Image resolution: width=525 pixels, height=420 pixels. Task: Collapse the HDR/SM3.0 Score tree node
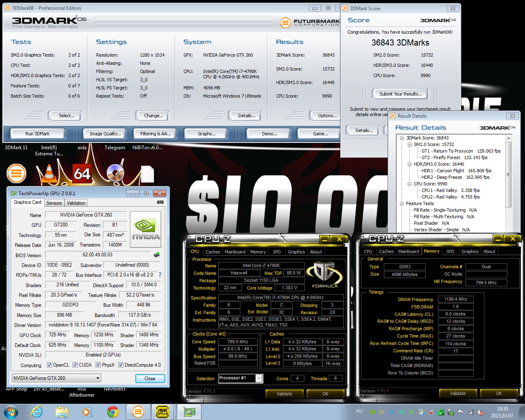pyautogui.click(x=409, y=164)
